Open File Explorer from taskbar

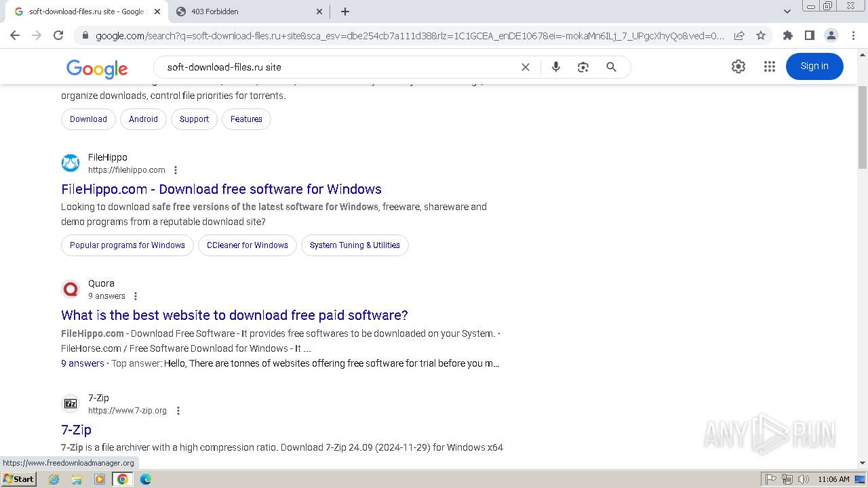pyautogui.click(x=77, y=479)
